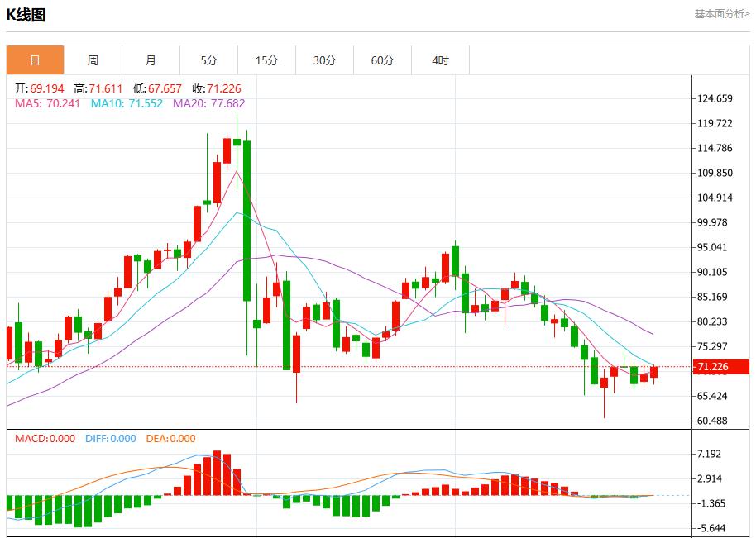
Task: Click the MACD value label
Action: coord(45,439)
